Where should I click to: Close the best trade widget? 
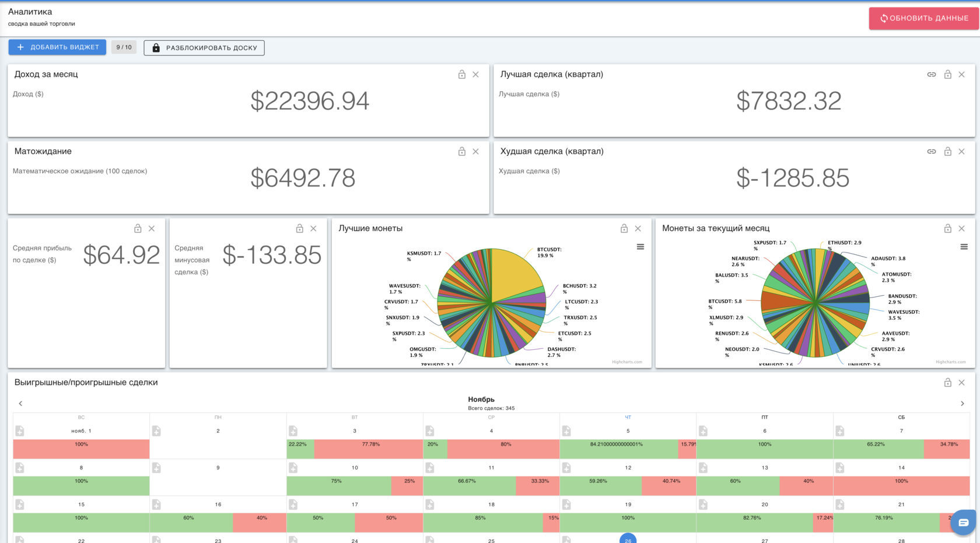[x=962, y=75]
